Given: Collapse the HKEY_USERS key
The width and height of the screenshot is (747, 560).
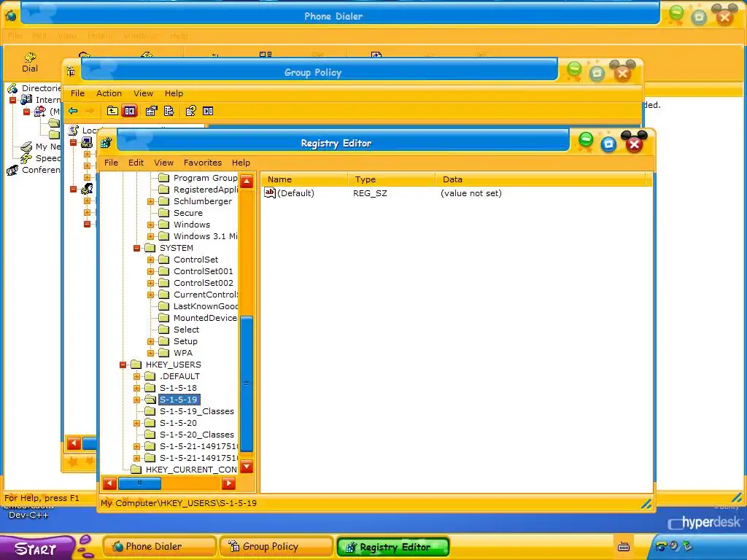Looking at the screenshot, I should point(123,365).
